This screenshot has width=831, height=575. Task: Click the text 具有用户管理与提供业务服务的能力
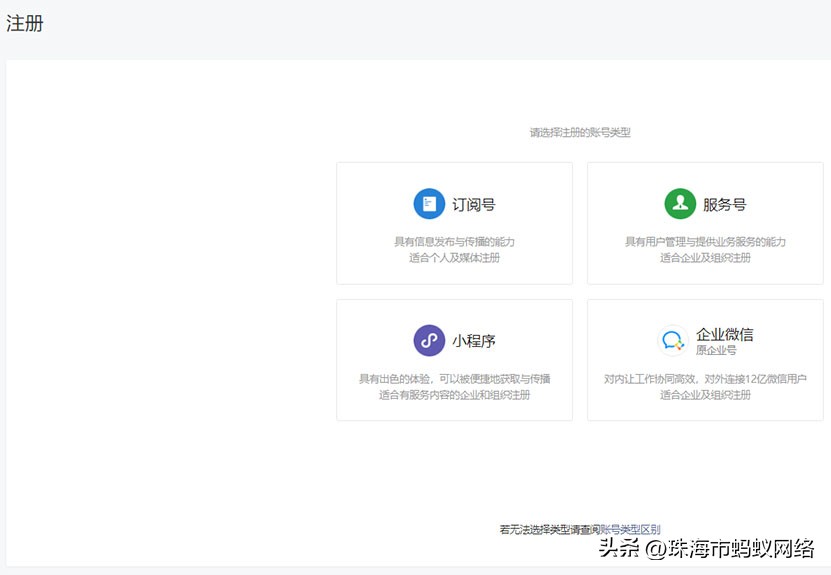point(705,242)
